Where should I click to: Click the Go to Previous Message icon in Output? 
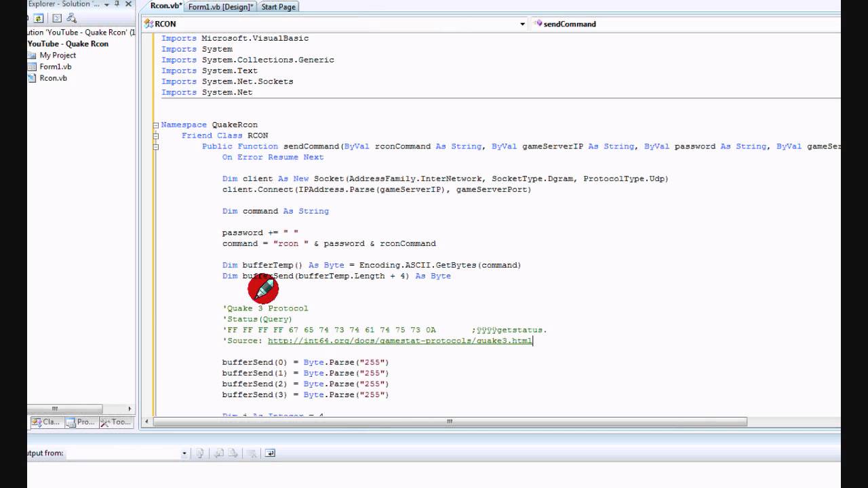click(218, 453)
